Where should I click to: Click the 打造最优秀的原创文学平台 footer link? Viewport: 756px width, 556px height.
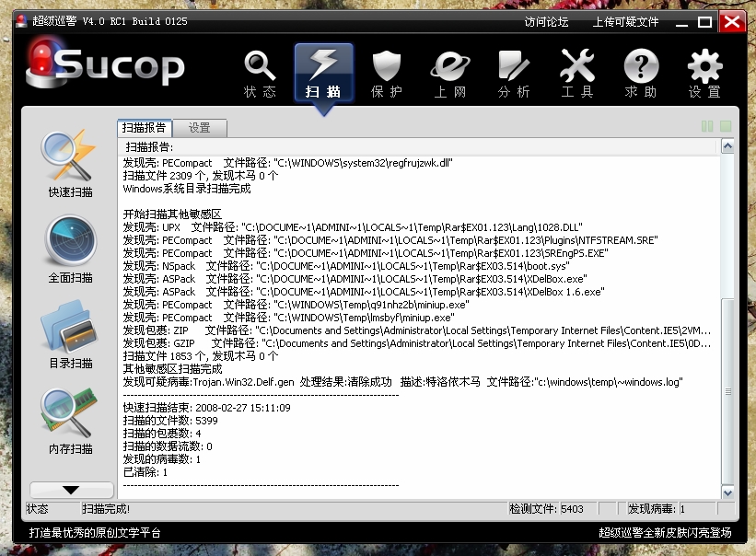(x=95, y=533)
